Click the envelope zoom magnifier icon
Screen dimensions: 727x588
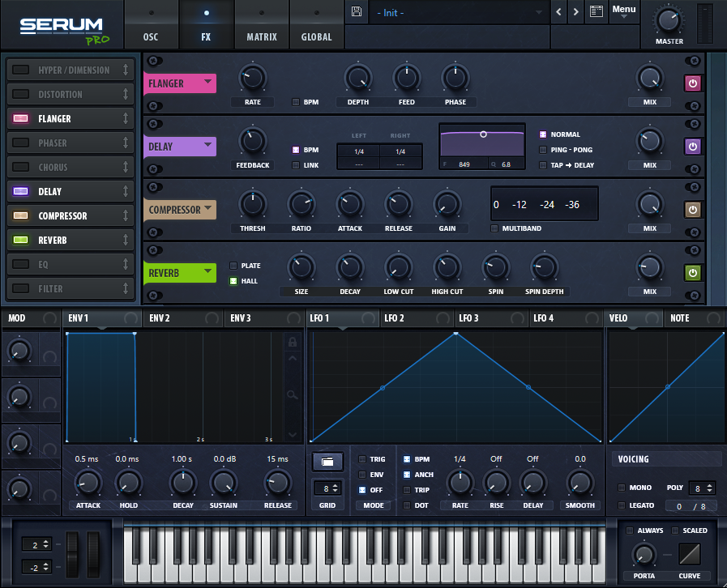tap(292, 394)
